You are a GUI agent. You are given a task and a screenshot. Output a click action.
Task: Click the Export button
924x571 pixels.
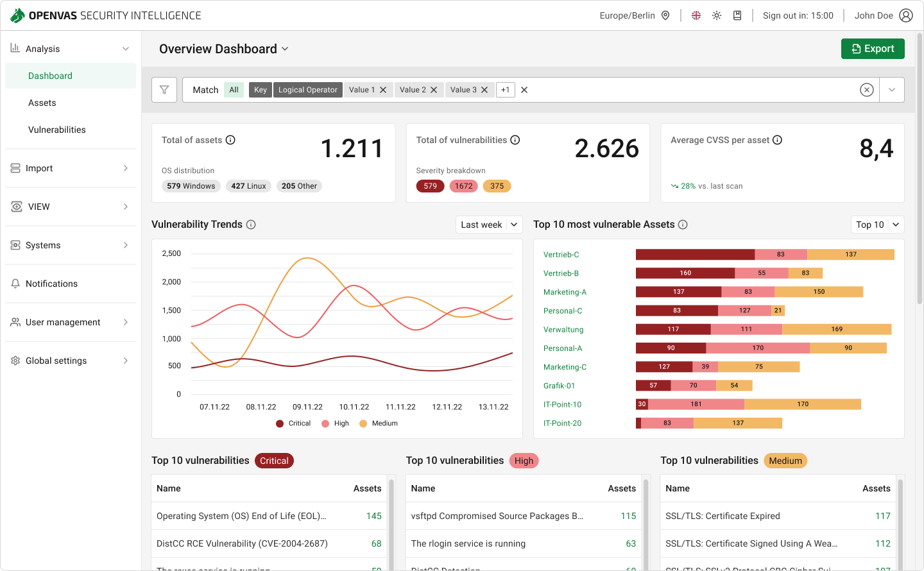873,49
